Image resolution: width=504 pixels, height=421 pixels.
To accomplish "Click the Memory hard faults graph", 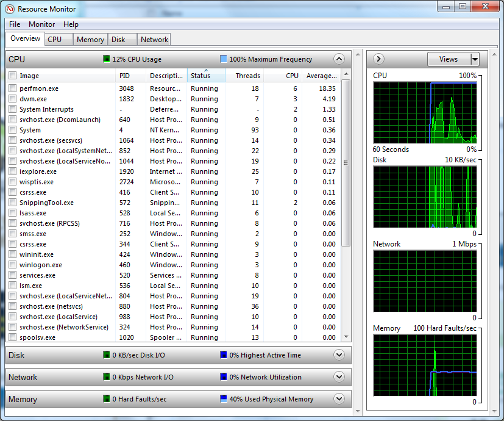I will coord(425,365).
